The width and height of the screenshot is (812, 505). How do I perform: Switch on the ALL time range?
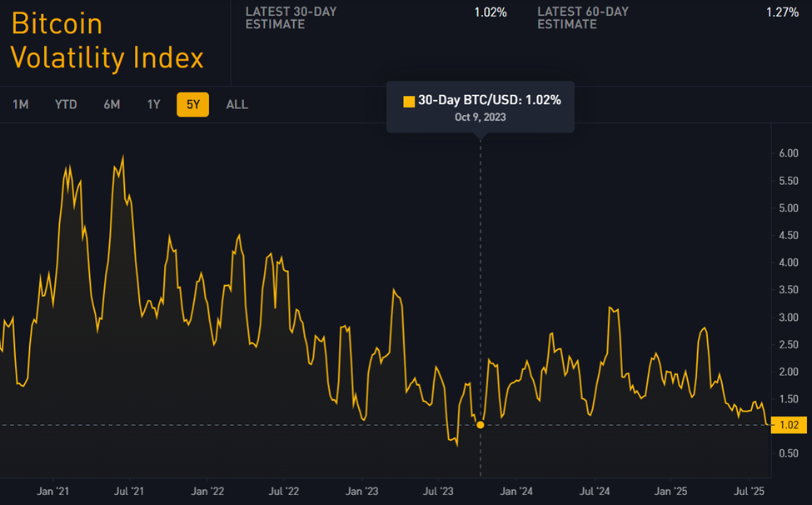pos(237,104)
